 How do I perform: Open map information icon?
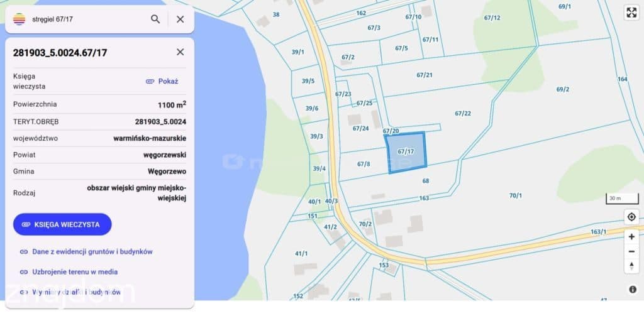[633, 290]
